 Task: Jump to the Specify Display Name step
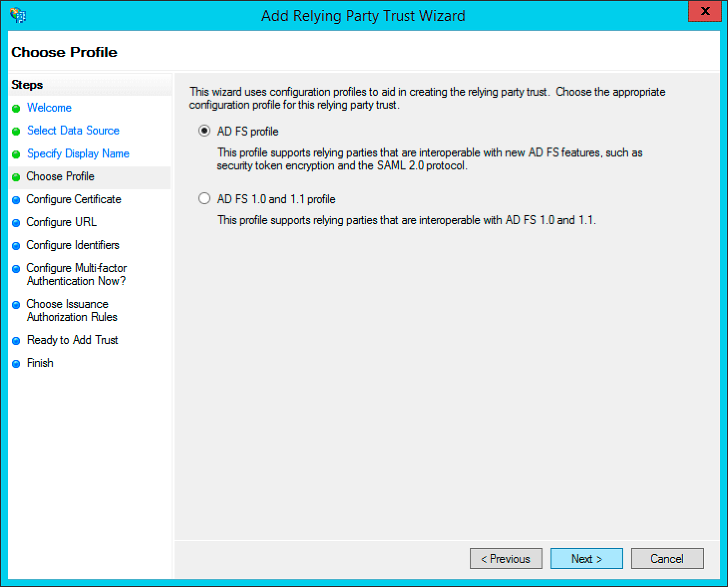coord(78,153)
